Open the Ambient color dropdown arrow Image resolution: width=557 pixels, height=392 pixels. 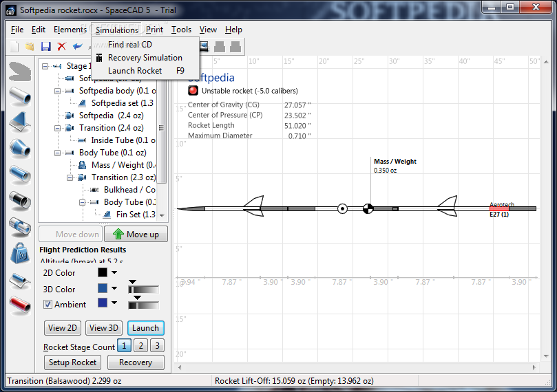pos(114,303)
